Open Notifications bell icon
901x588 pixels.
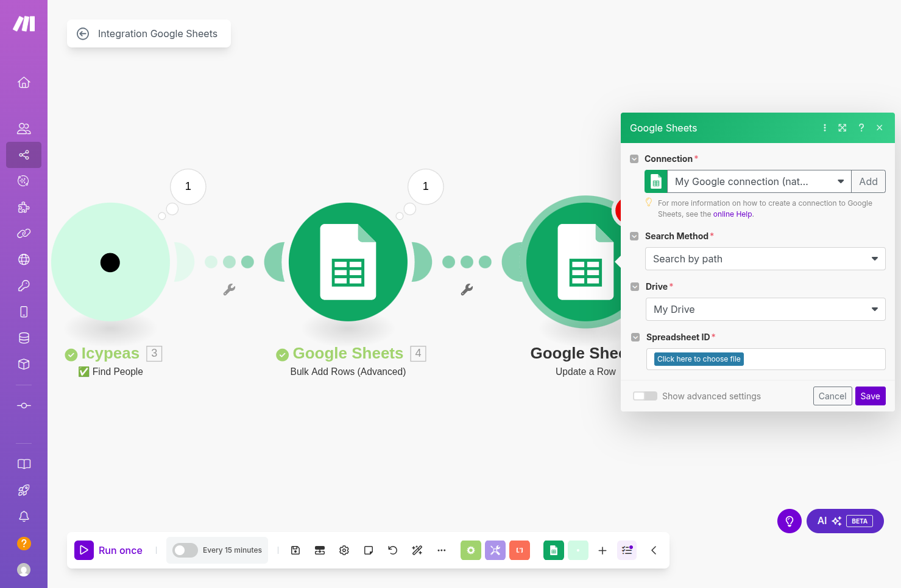coord(24,516)
